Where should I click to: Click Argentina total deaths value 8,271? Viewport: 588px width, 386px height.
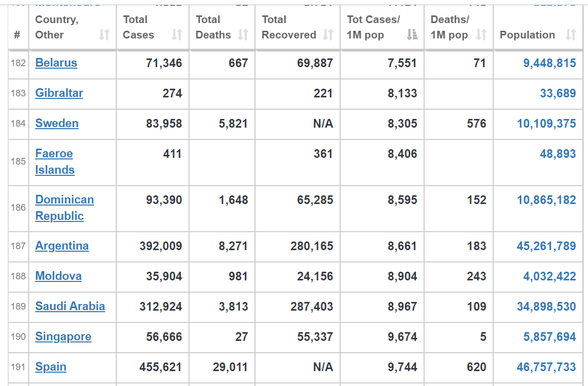[233, 246]
